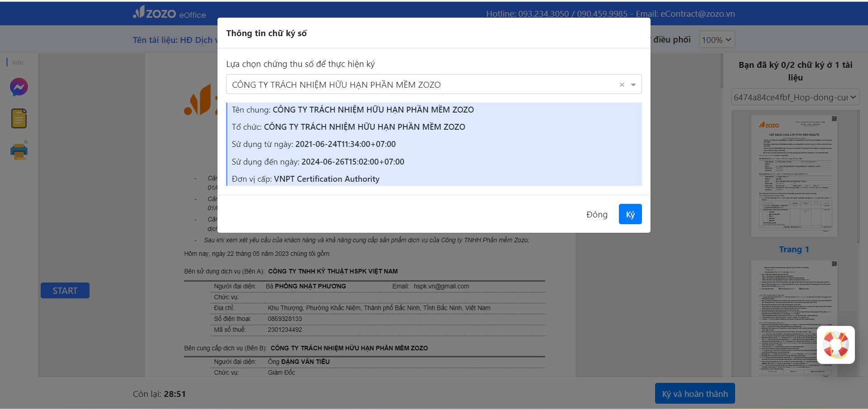This screenshot has height=410, width=868.
Task: Open the Hop-dong document file dropdown
Action: [795, 97]
